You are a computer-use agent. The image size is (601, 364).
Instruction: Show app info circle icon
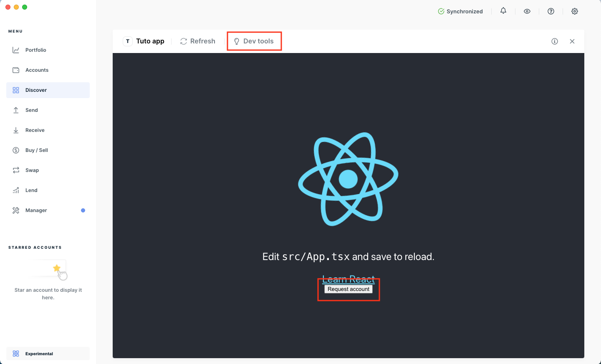(555, 41)
